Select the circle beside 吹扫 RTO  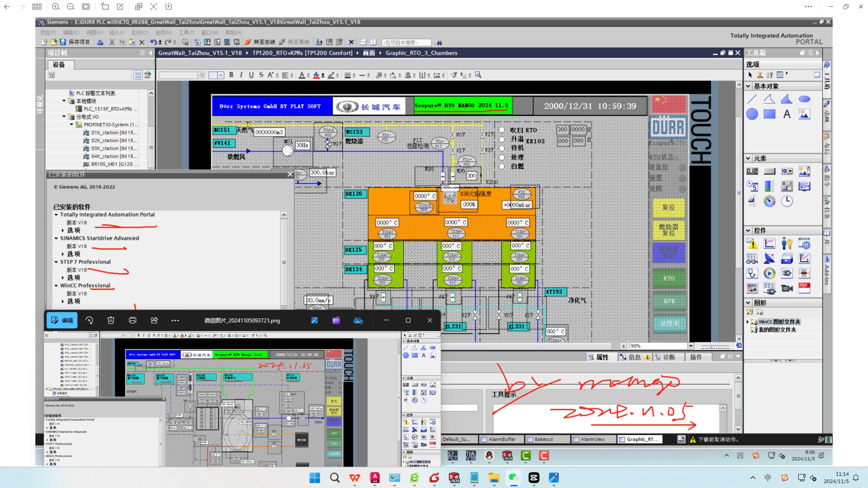click(502, 130)
